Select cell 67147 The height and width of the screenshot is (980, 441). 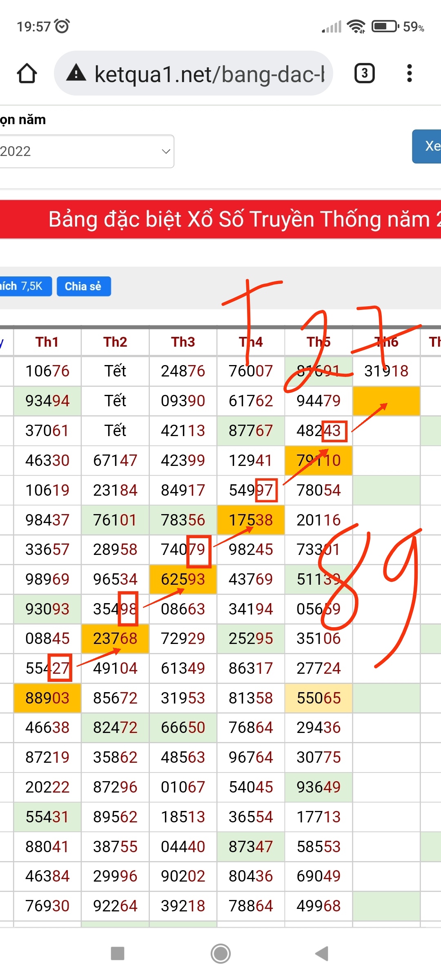coord(115,461)
